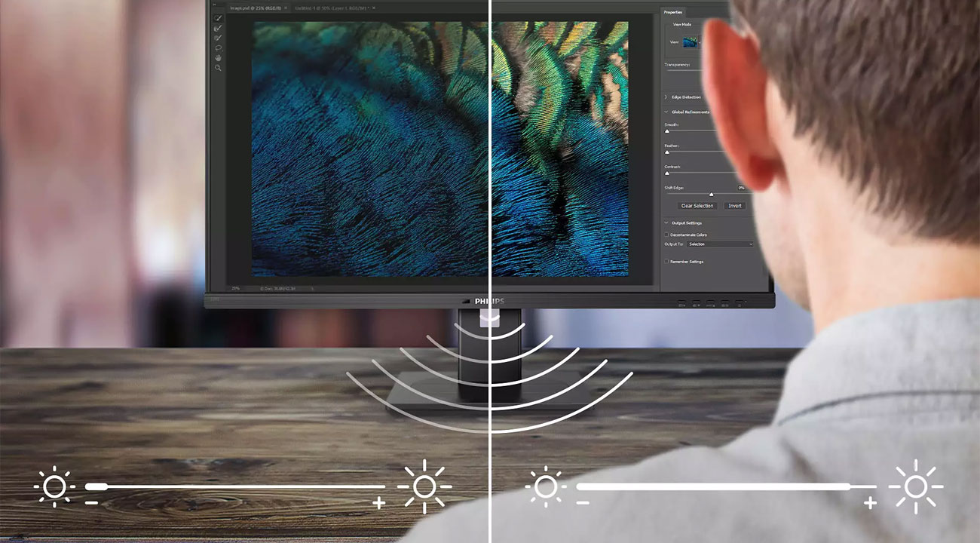Click the View mode thumbnail preview
The height and width of the screenshot is (543, 980).
(x=691, y=42)
